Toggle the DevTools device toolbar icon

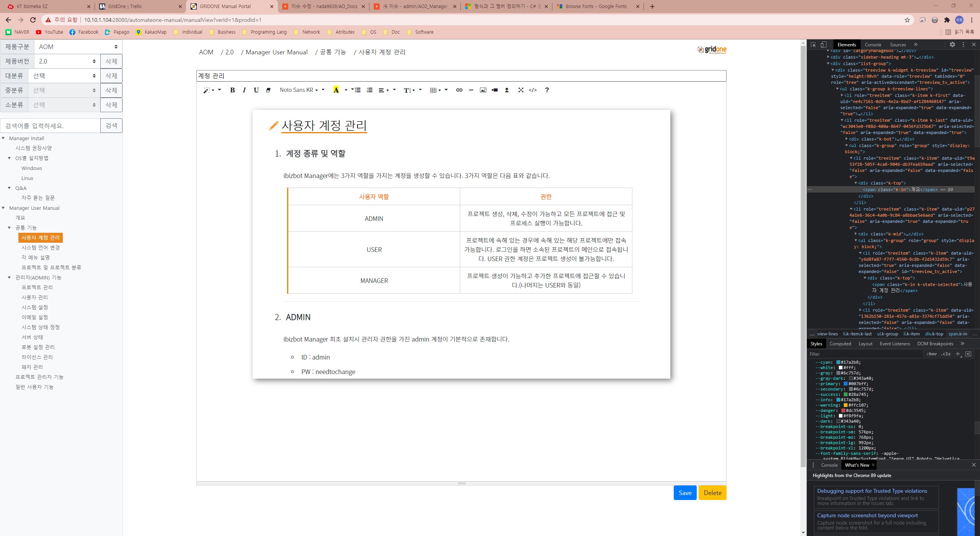[823, 44]
